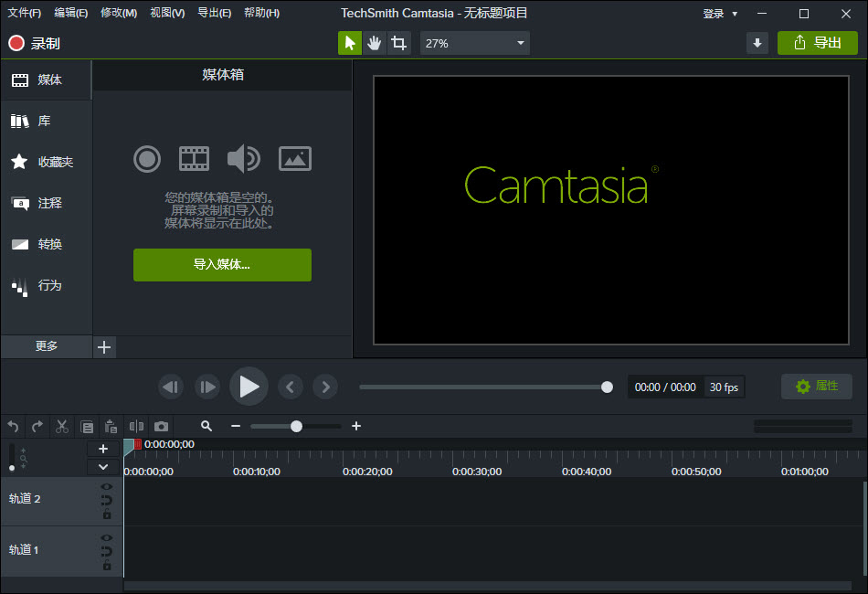Click the Undo arrow icon
Screen dimensions: 868x594
pyautogui.click(x=14, y=426)
